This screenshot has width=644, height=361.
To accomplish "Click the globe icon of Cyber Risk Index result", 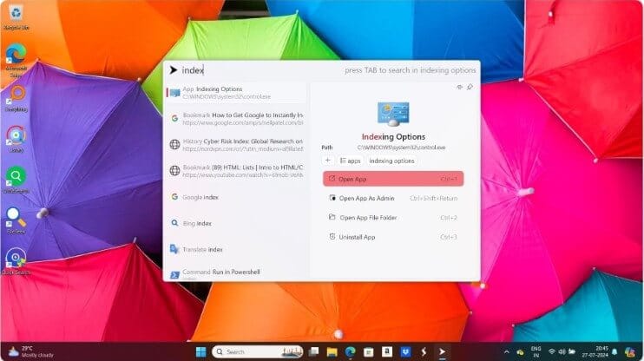I will coord(174,144).
